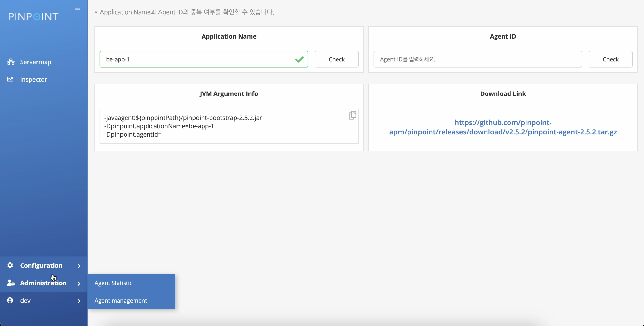Click the dev user avatar icon
The width and height of the screenshot is (644, 326).
click(x=10, y=300)
